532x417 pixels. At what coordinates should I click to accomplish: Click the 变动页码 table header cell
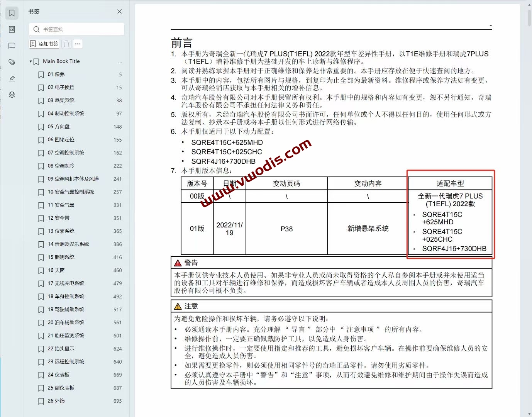click(286, 183)
